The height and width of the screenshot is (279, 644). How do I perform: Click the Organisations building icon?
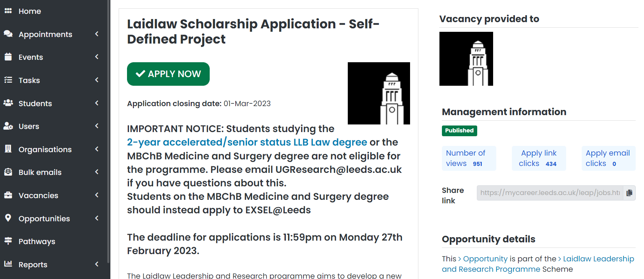8,149
